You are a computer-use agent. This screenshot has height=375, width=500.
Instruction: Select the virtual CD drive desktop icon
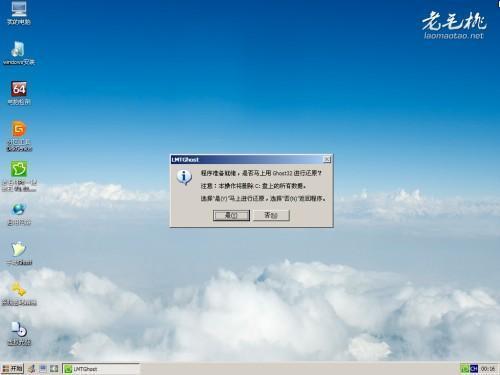click(x=19, y=333)
